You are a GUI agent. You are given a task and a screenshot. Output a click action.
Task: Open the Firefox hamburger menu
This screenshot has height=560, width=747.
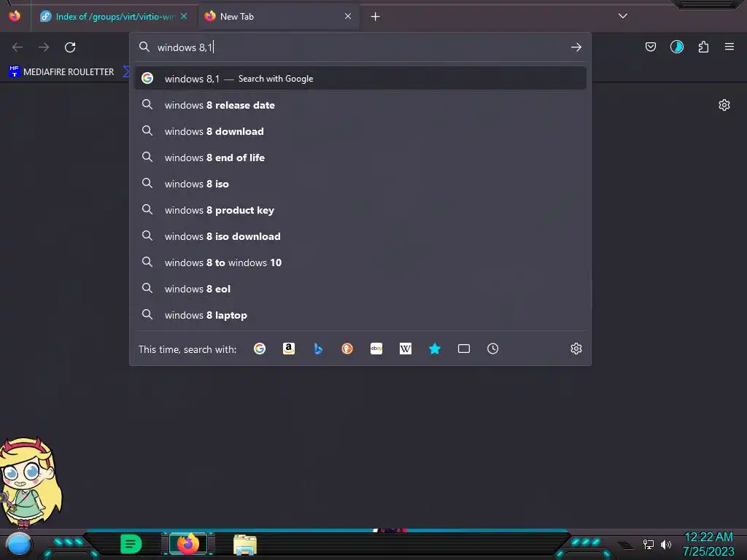[x=729, y=47]
